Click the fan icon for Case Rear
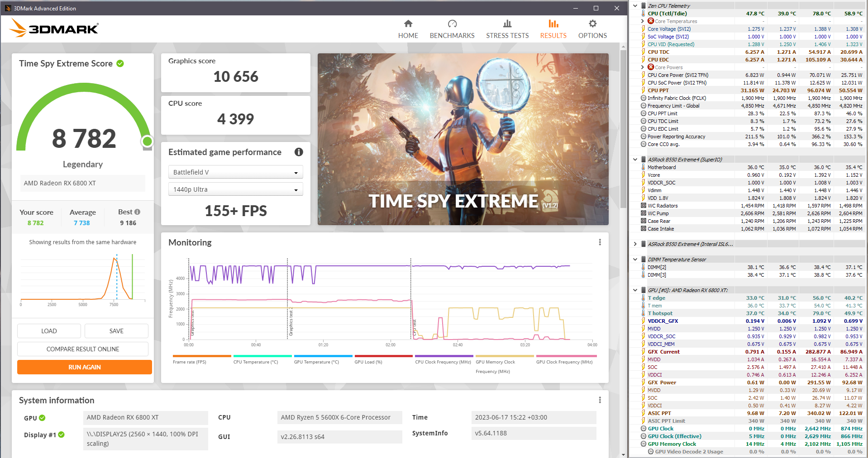 pyautogui.click(x=644, y=221)
